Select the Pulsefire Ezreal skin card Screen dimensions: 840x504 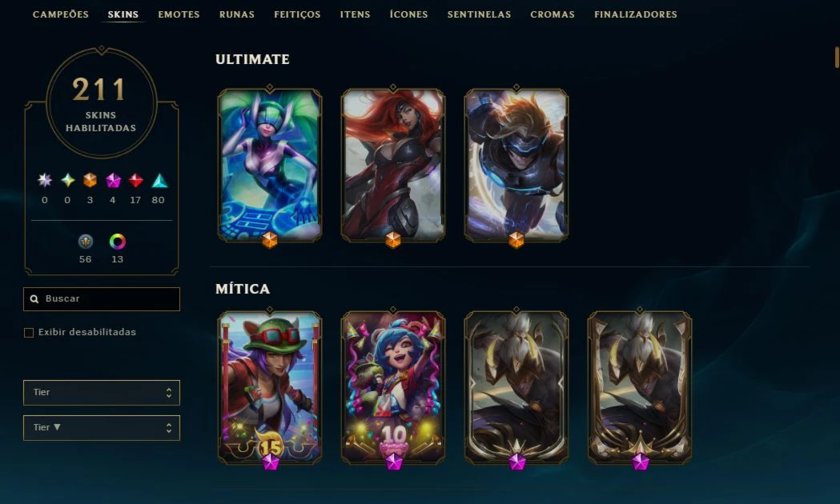click(516, 166)
